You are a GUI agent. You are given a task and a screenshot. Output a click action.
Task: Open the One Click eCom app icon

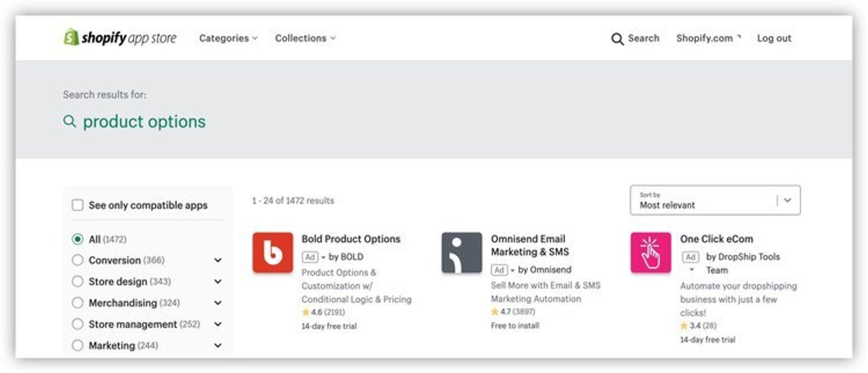[651, 252]
